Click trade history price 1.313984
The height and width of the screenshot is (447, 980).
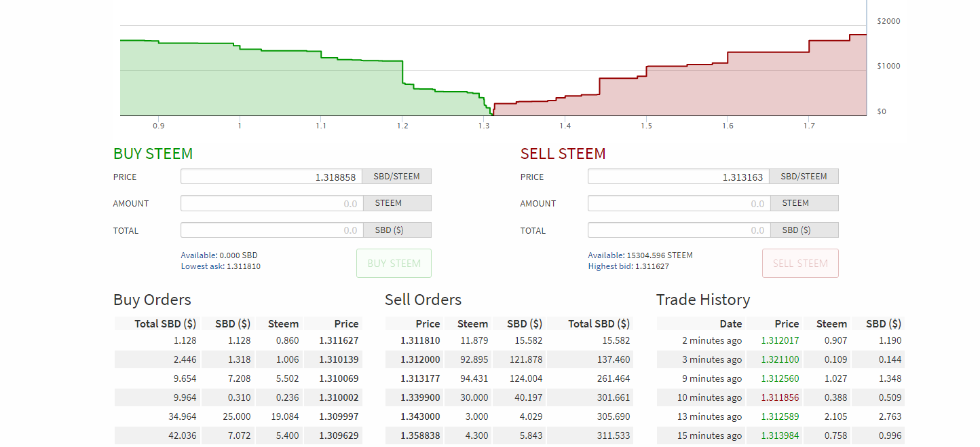pyautogui.click(x=780, y=435)
